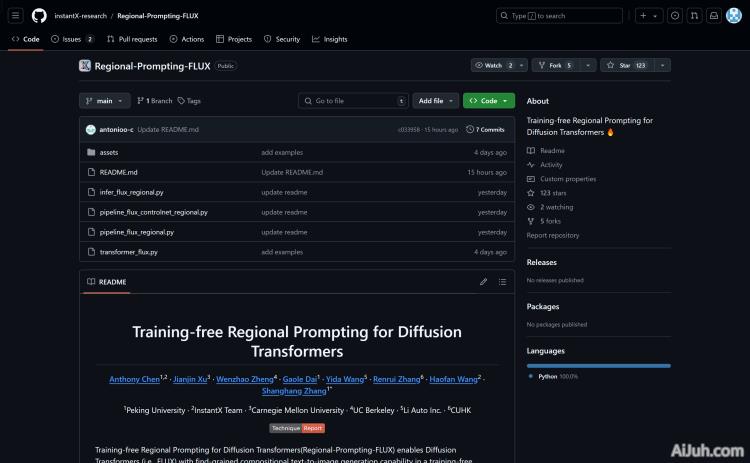750x463 pixels.
Task: Open the latest Update README.md commit message
Action: (x=168, y=130)
